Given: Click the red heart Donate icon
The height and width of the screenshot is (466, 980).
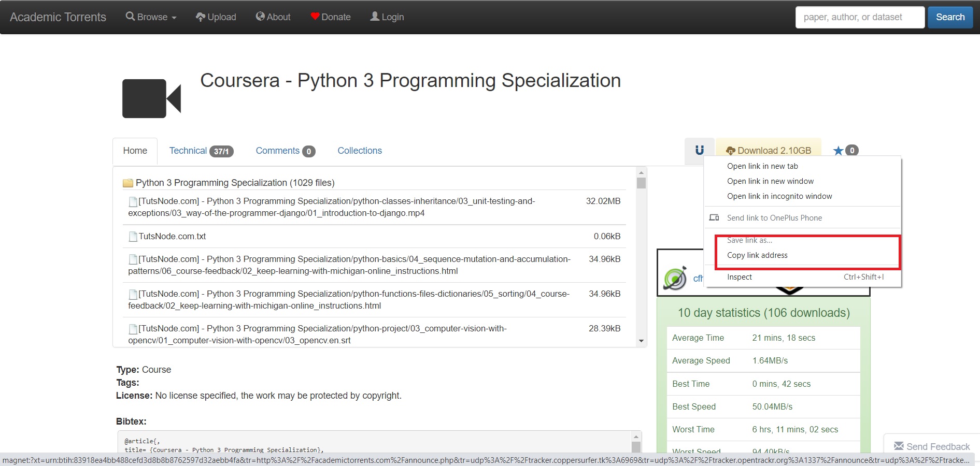Looking at the screenshot, I should 315,17.
